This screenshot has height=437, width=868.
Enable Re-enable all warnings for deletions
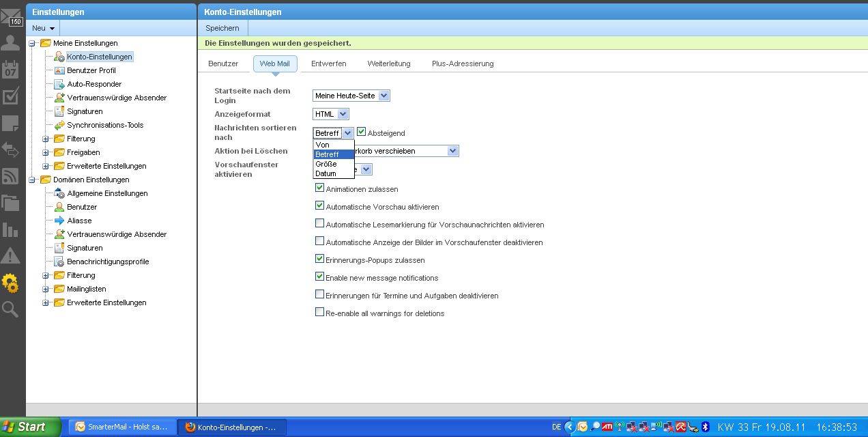click(x=319, y=313)
